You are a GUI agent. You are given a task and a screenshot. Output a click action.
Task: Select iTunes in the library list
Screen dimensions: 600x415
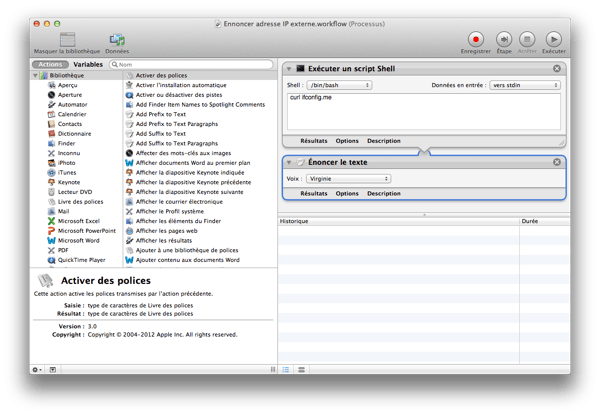point(66,172)
